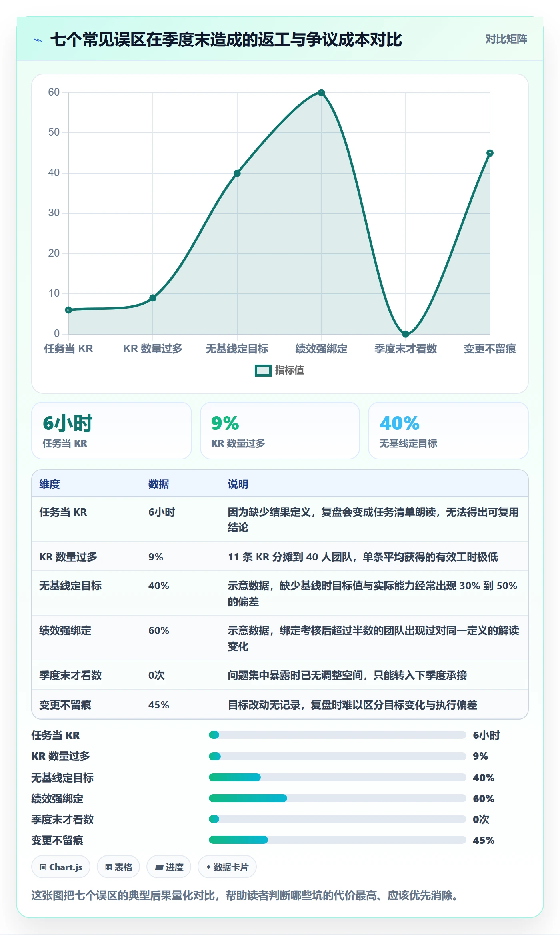Screen dimensions: 560x935
Task: Open the 6小时 任务当 KR data card
Action: pyautogui.click(x=112, y=431)
